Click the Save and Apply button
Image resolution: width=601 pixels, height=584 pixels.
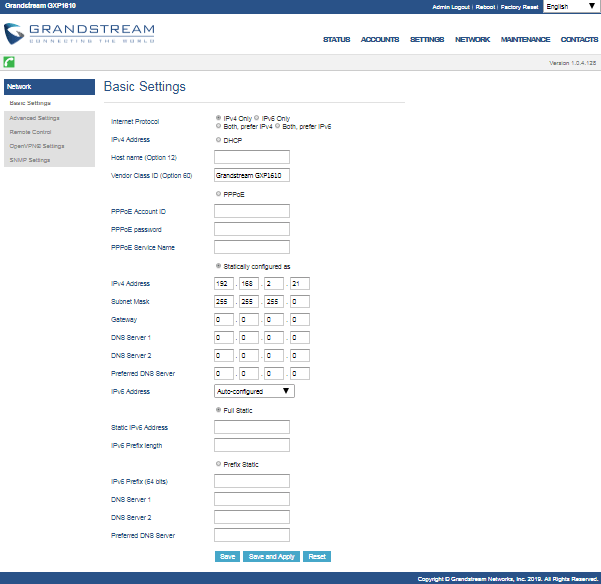(271, 556)
